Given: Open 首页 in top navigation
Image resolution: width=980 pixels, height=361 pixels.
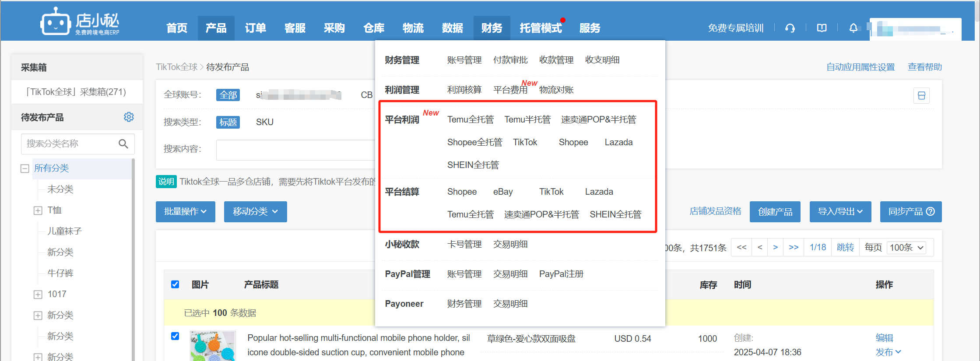Looking at the screenshot, I should [x=177, y=28].
